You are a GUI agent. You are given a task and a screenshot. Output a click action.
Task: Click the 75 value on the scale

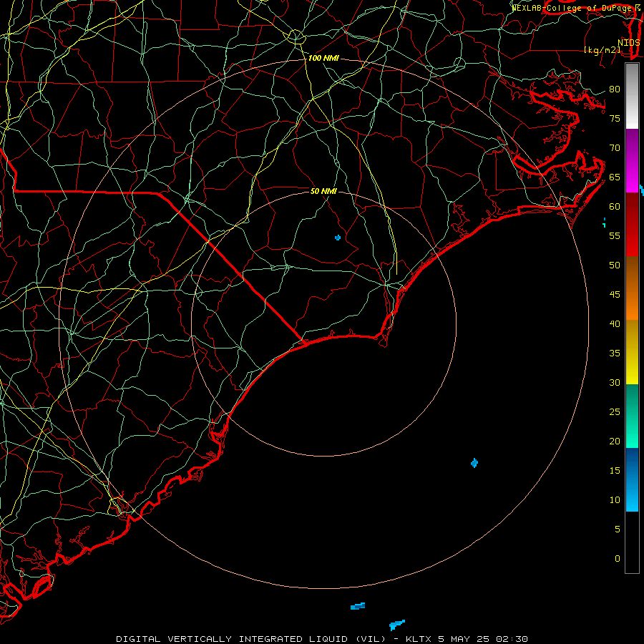point(615,118)
